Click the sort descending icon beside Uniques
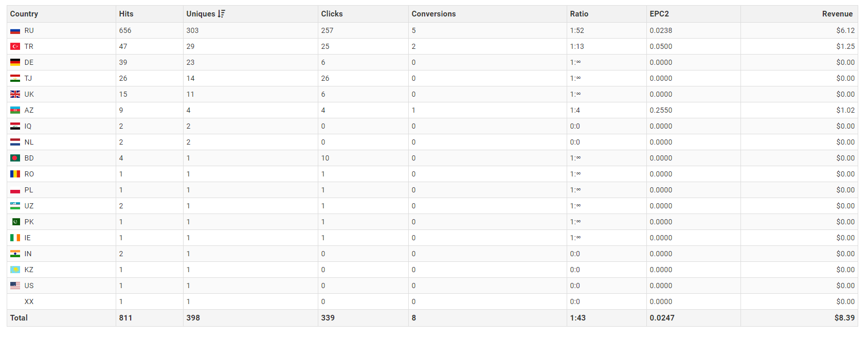This screenshot has height=338, width=868. pos(222,14)
